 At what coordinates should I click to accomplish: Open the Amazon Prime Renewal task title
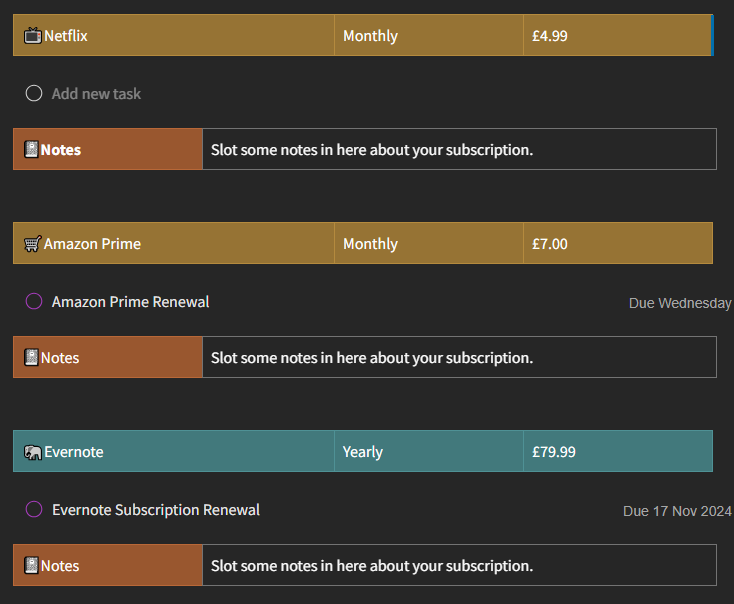[x=130, y=302]
